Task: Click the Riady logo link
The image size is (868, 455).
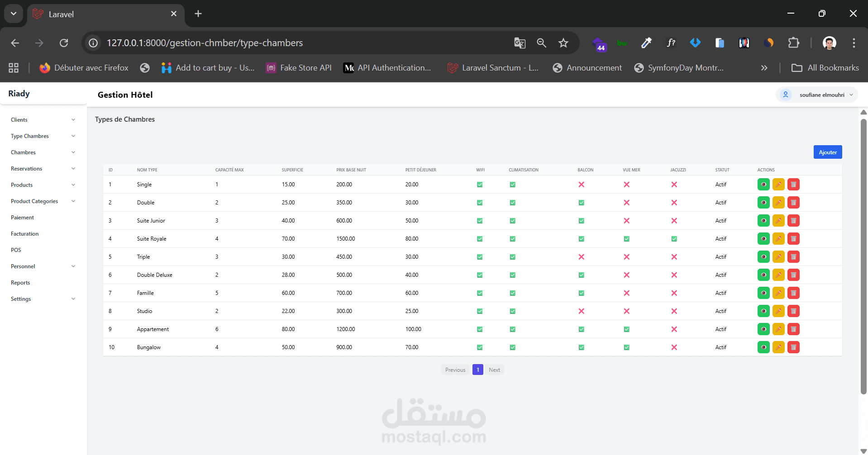Action: (x=19, y=94)
